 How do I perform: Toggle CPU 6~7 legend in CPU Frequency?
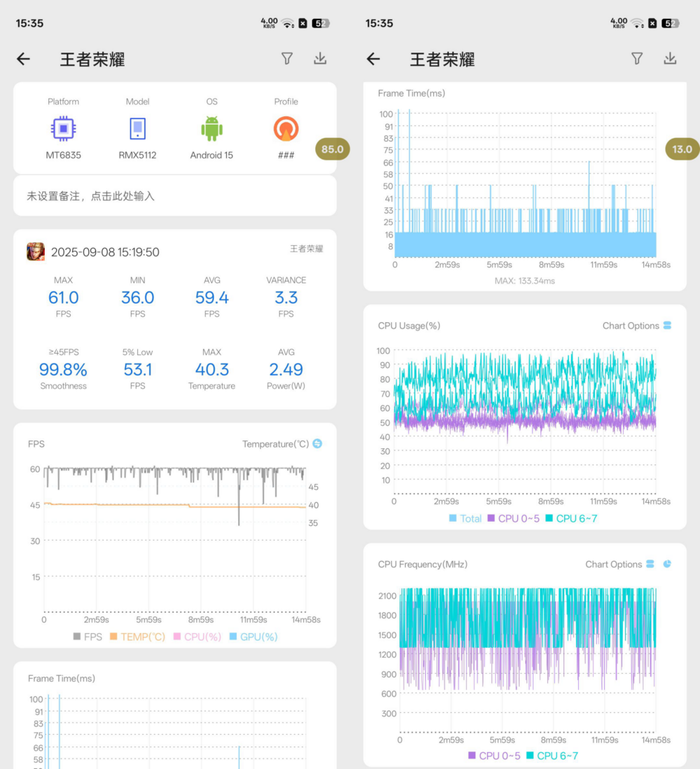click(x=552, y=756)
